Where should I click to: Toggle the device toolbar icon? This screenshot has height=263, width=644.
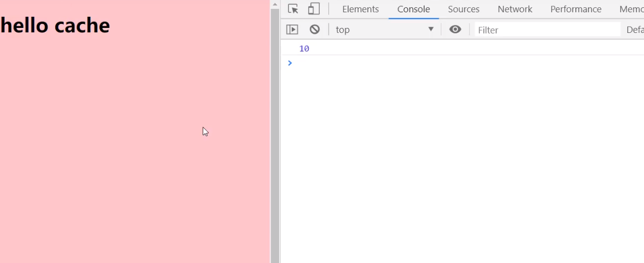pyautogui.click(x=314, y=9)
